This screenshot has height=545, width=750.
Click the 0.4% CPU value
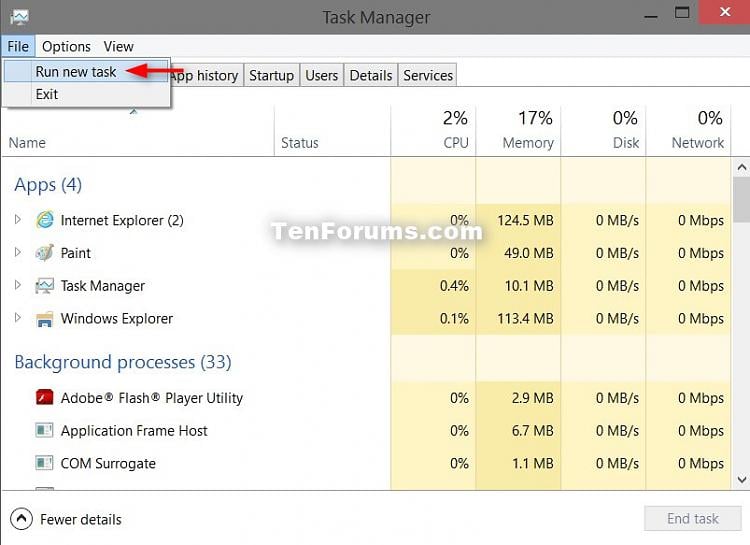pyautogui.click(x=454, y=286)
